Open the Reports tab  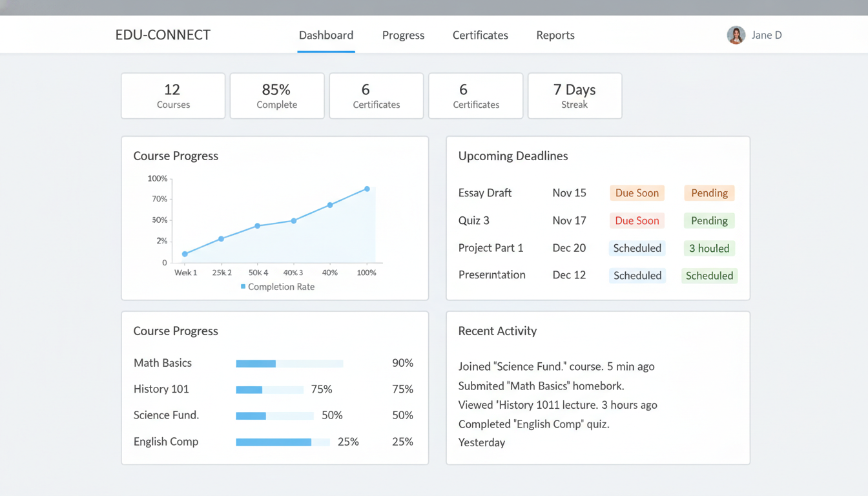pyautogui.click(x=555, y=35)
